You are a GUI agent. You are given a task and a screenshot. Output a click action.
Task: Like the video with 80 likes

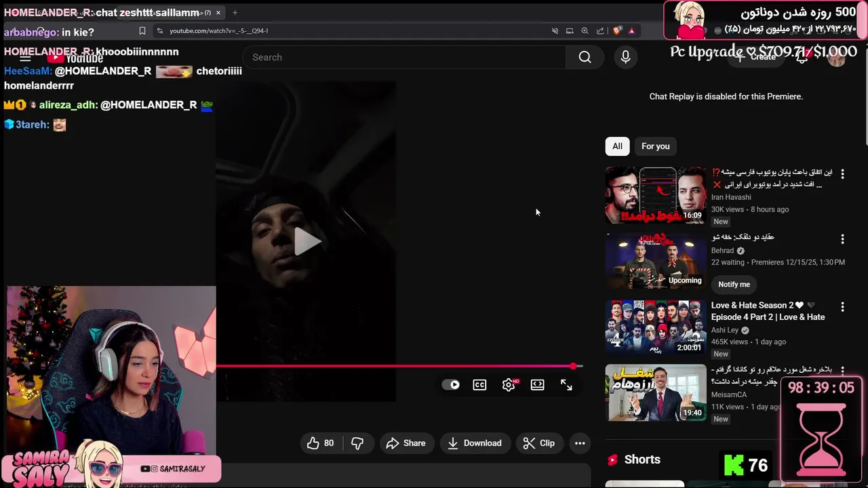pyautogui.click(x=320, y=443)
